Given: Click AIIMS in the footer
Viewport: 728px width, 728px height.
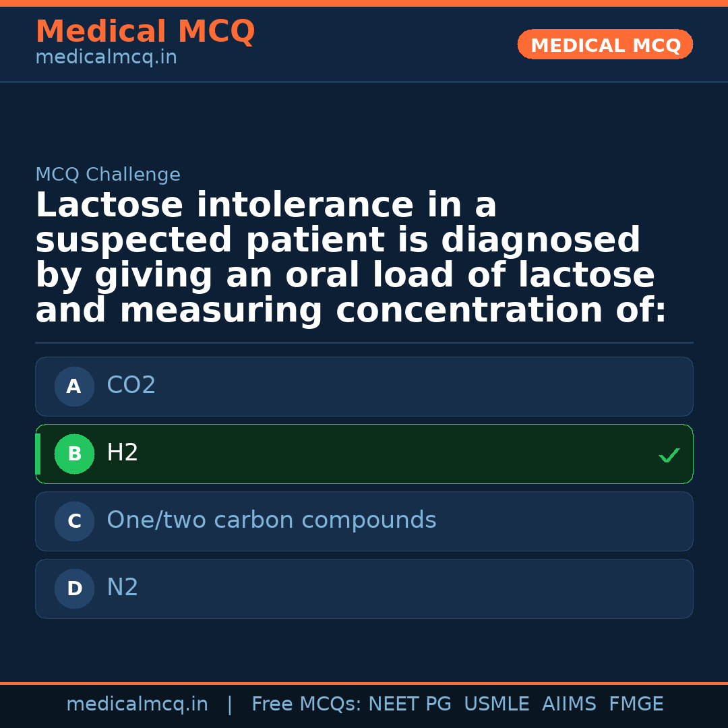Looking at the screenshot, I should tap(569, 704).
